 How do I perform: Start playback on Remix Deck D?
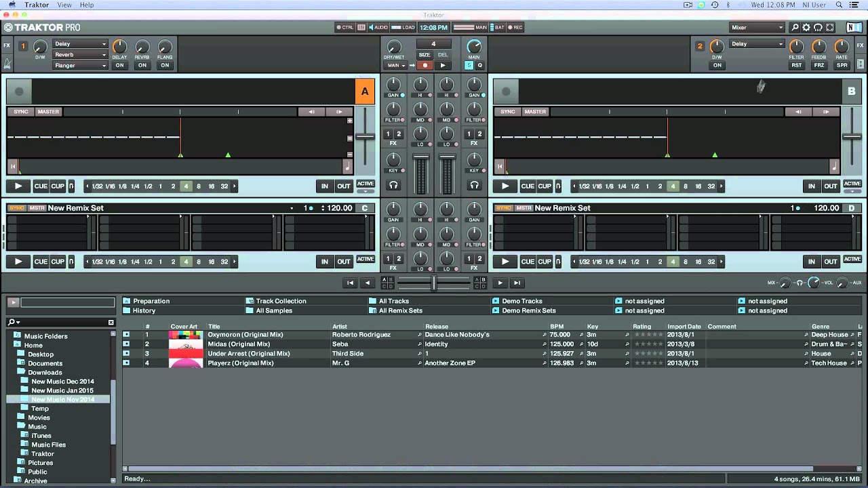(x=505, y=262)
